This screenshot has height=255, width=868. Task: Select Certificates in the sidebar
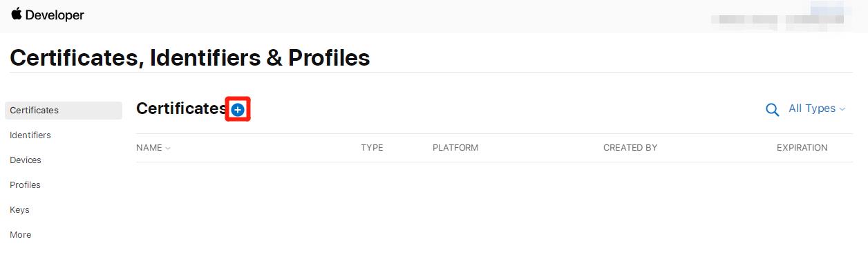64,111
